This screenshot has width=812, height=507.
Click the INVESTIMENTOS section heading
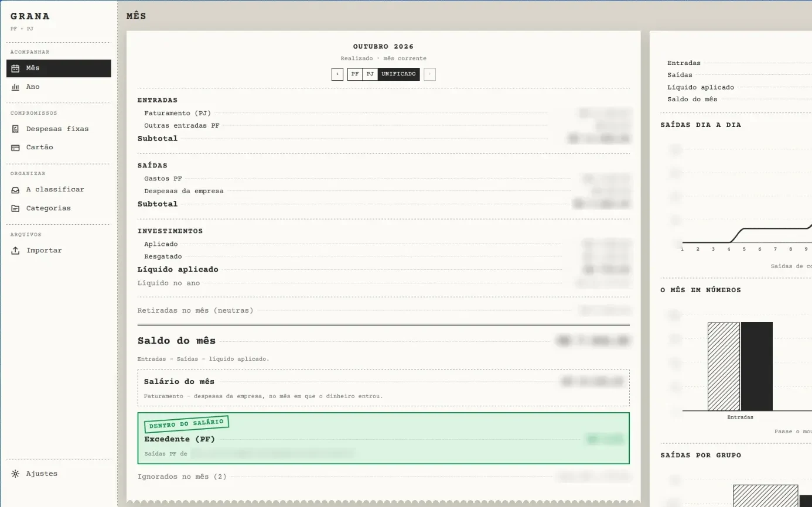170,231
